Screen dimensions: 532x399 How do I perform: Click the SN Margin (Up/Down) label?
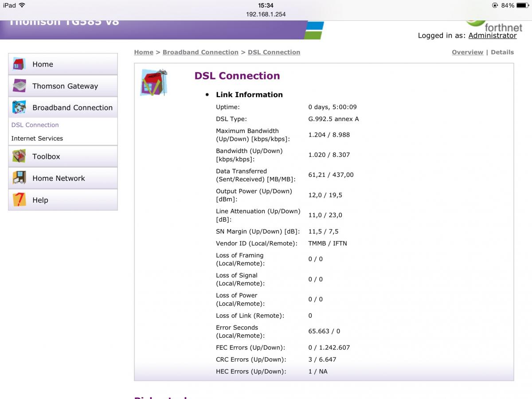[x=258, y=231]
